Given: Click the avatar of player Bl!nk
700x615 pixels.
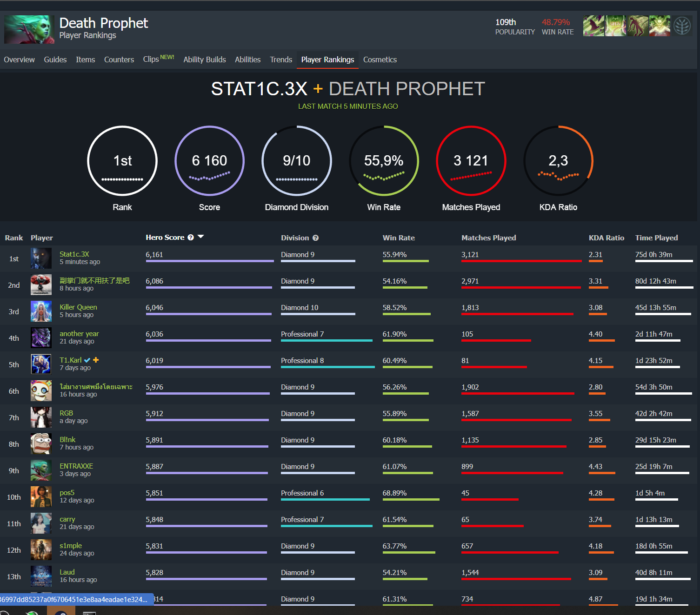Looking at the screenshot, I should coord(41,444).
